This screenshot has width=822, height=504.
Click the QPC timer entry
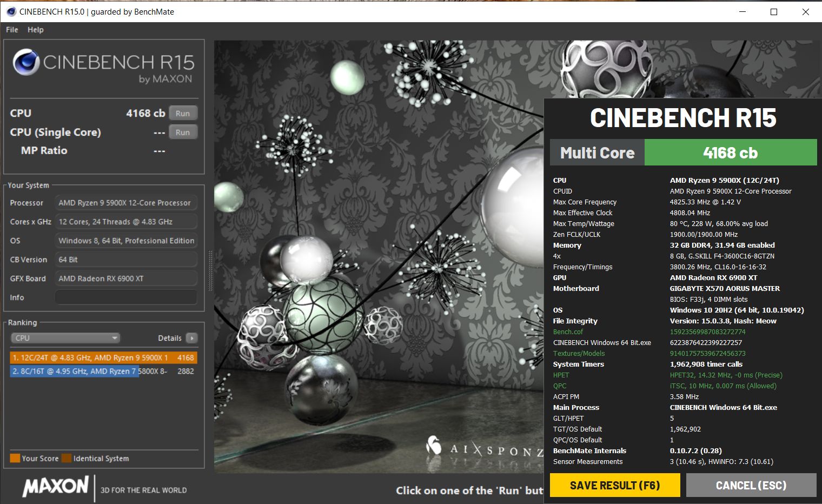[x=560, y=386]
